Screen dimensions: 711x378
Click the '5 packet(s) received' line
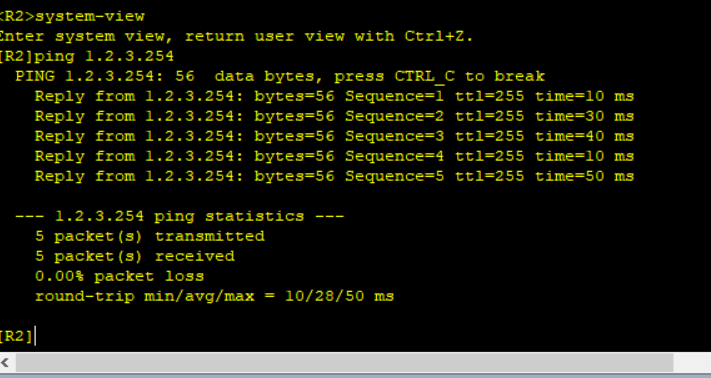point(135,256)
